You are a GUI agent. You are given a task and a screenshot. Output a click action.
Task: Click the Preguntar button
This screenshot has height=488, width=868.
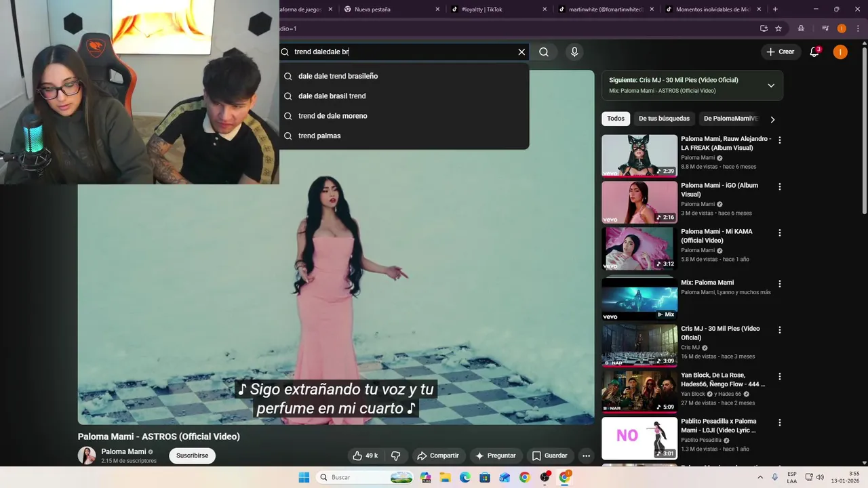pos(496,455)
